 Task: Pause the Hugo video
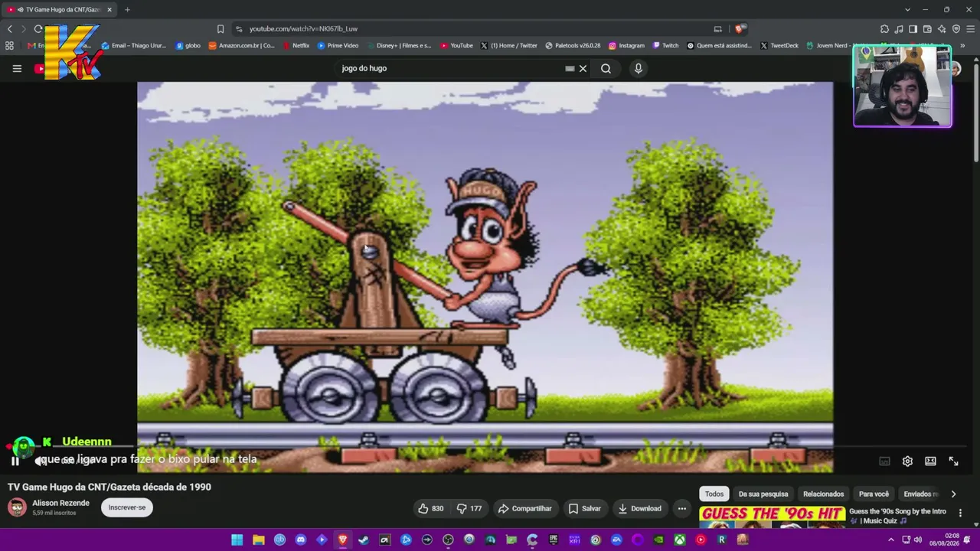[15, 461]
